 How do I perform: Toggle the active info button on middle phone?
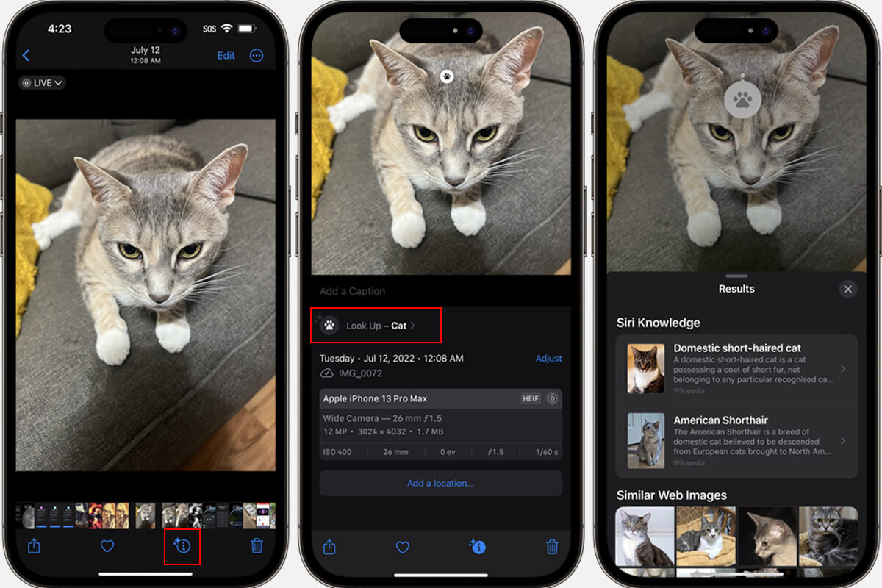pyautogui.click(x=478, y=547)
